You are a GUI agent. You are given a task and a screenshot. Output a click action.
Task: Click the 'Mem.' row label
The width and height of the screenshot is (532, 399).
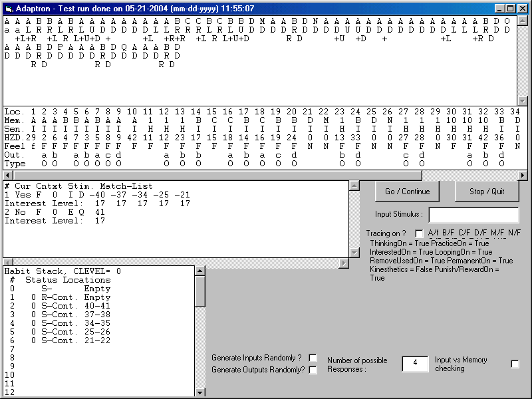point(15,120)
